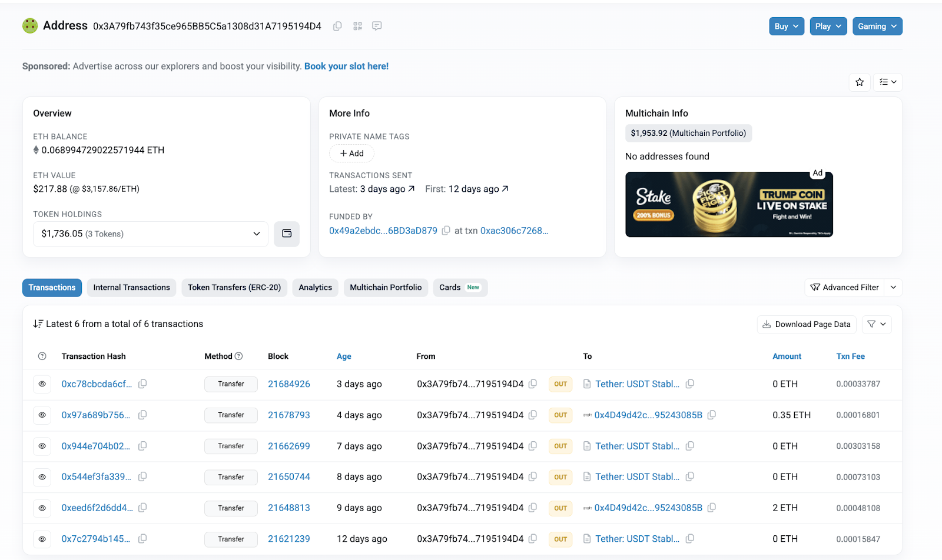The width and height of the screenshot is (942, 560).
Task: Expand the Advanced Filter chevron menu
Action: point(893,288)
